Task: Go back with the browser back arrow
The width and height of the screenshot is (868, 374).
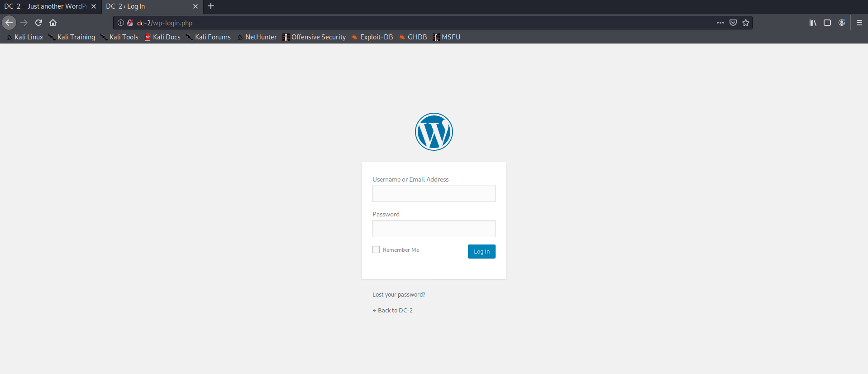Action: tap(9, 23)
